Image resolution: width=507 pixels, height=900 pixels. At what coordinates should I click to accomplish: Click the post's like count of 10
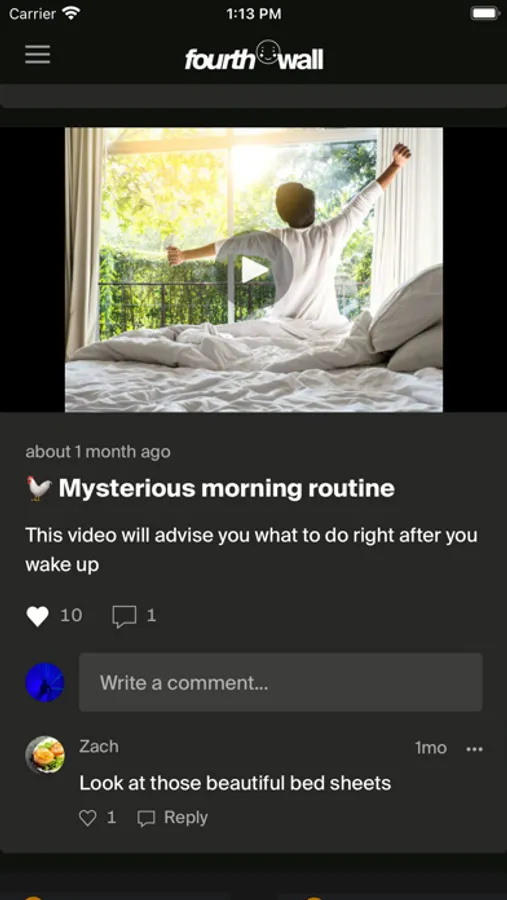71,616
